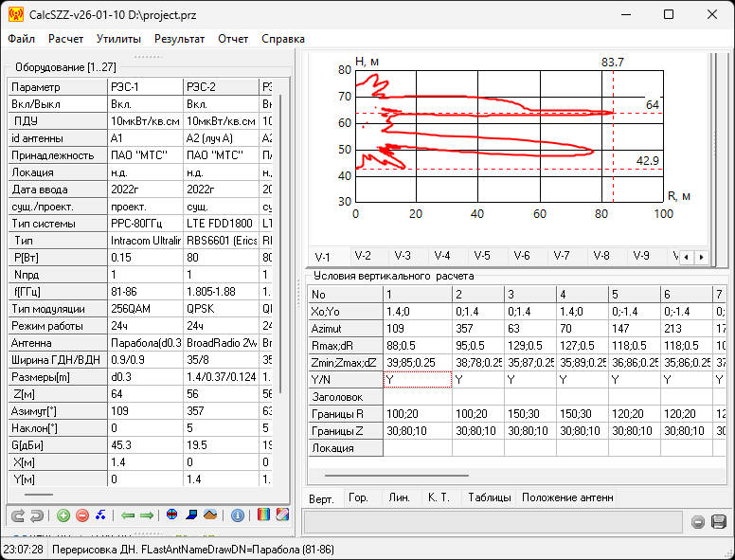The height and width of the screenshot is (560, 735).
Task: Click the green plus add equipment icon
Action: tap(63, 515)
